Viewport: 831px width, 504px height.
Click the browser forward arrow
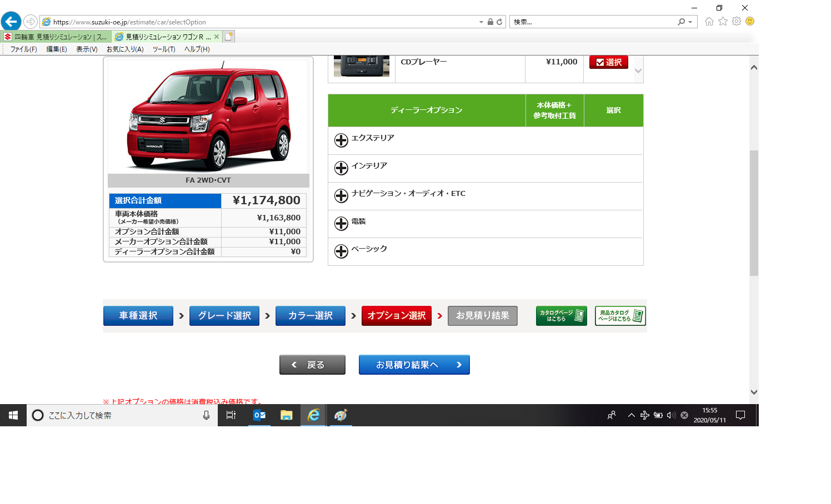point(31,22)
